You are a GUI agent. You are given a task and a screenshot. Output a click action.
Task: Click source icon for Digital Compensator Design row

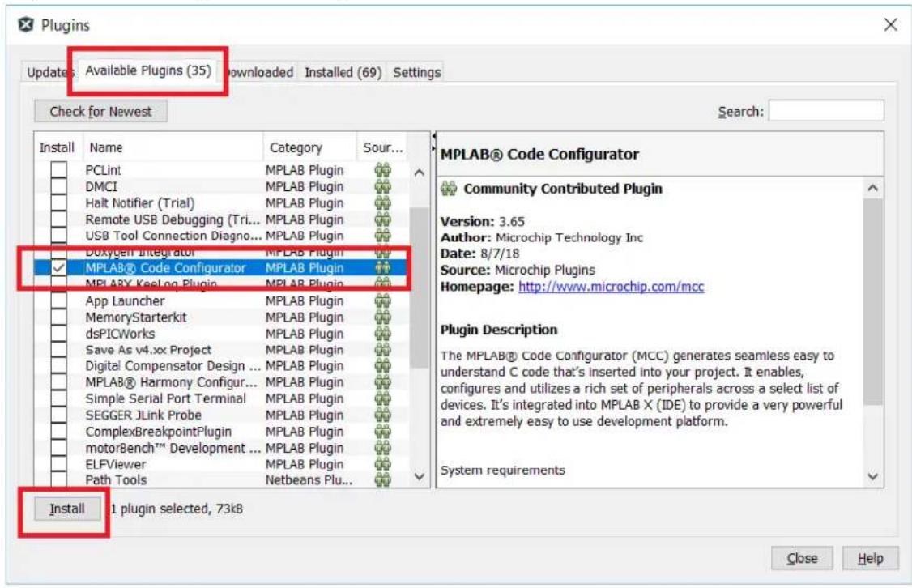(x=383, y=366)
